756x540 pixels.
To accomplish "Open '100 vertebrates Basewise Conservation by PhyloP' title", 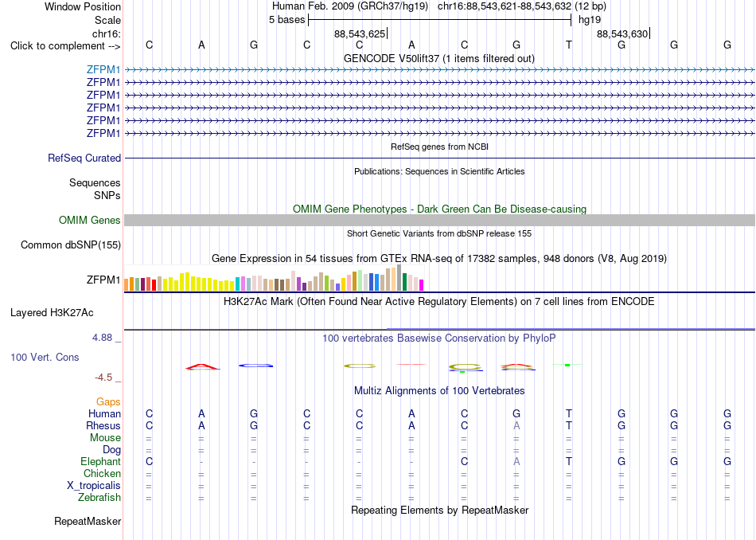I will pos(438,338).
